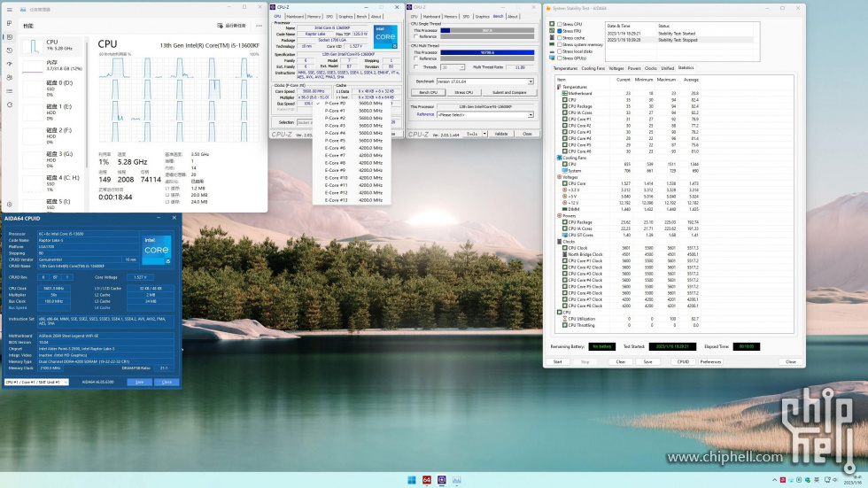The width and height of the screenshot is (868, 488).
Task: Open Users icon in Task Manager sidebar
Action: 10,77
